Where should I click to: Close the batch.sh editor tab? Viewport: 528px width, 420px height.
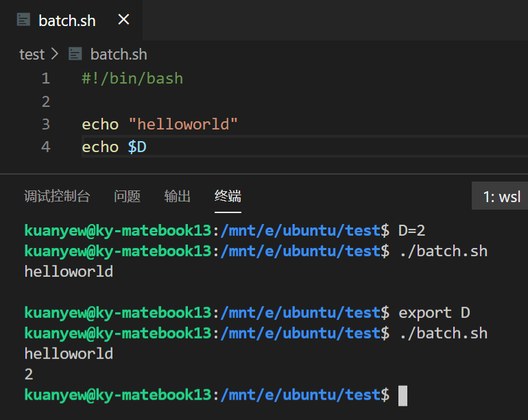(x=123, y=19)
